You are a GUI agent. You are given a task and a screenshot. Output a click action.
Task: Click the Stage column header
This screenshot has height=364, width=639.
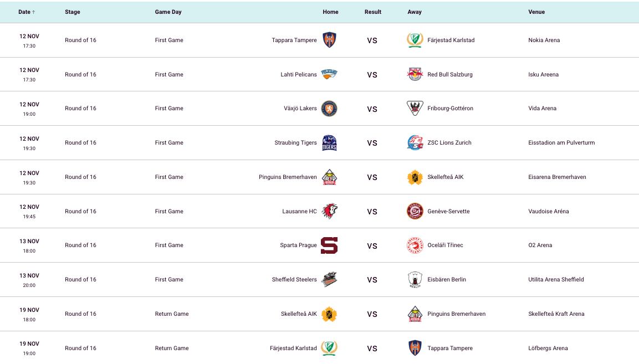click(73, 12)
